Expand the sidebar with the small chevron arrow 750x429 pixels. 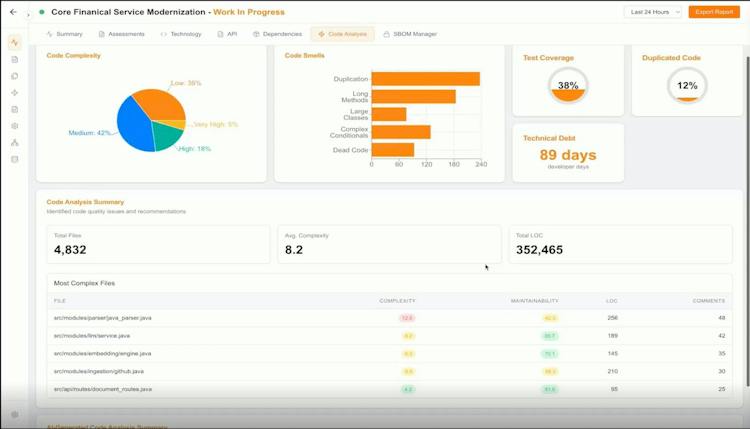28,15
